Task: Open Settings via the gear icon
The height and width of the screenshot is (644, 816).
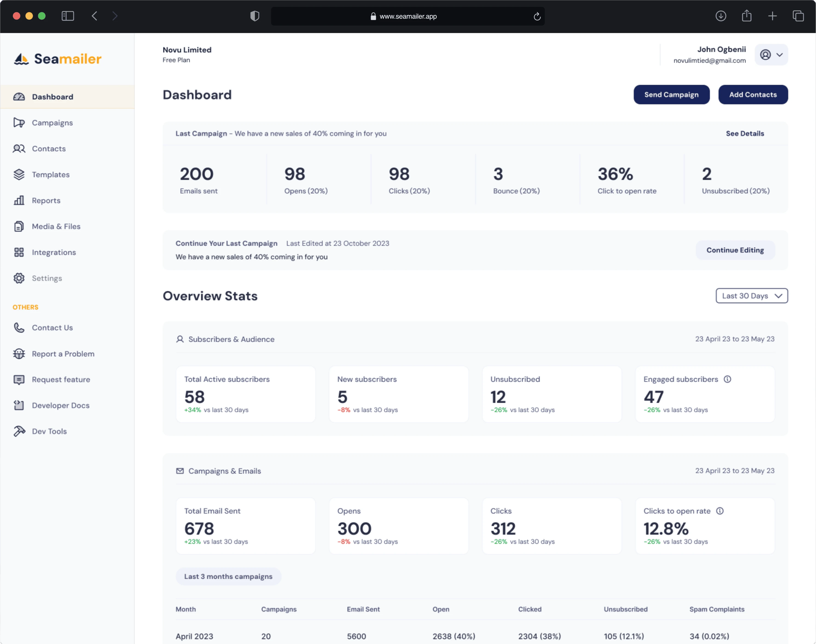Action: coord(19,278)
